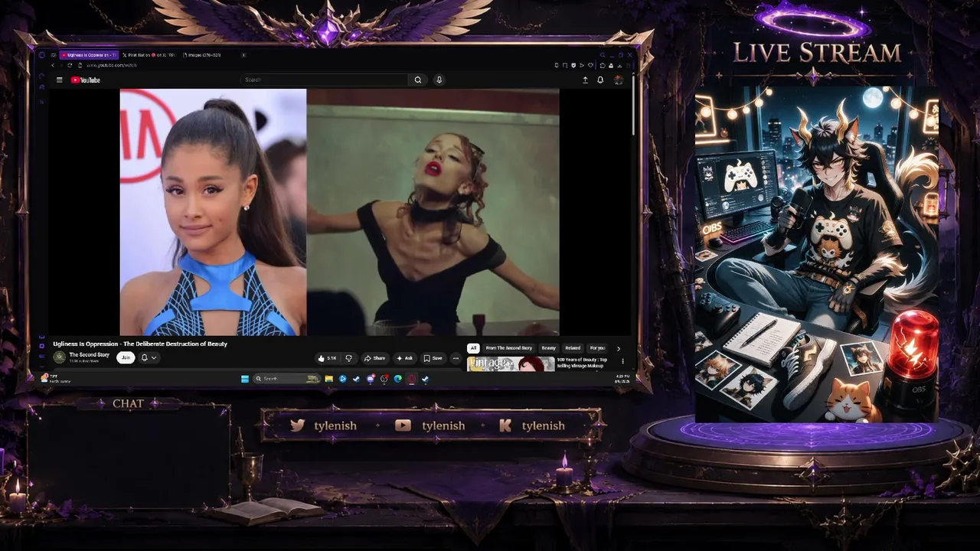
Task: Open the YouTube create upload icon
Action: point(586,80)
